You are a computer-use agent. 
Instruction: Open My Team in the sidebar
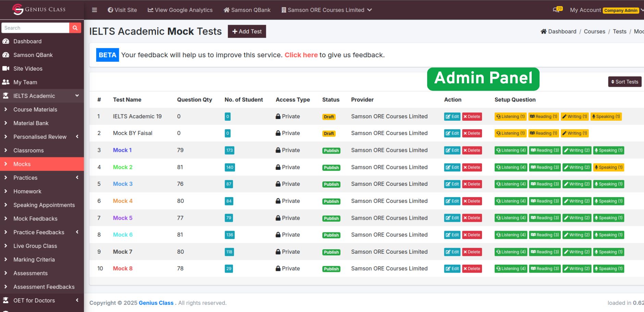(25, 82)
